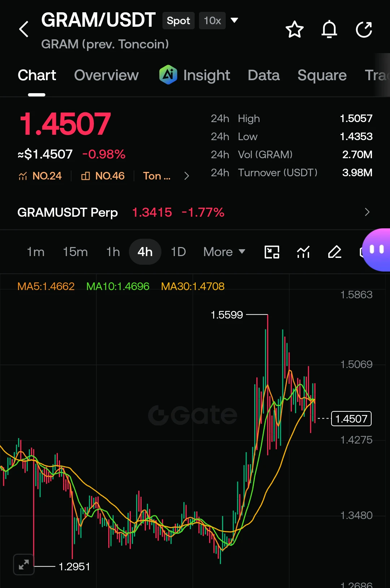Tap the large 1.4507 last price
This screenshot has height=588, width=390.
point(65,124)
